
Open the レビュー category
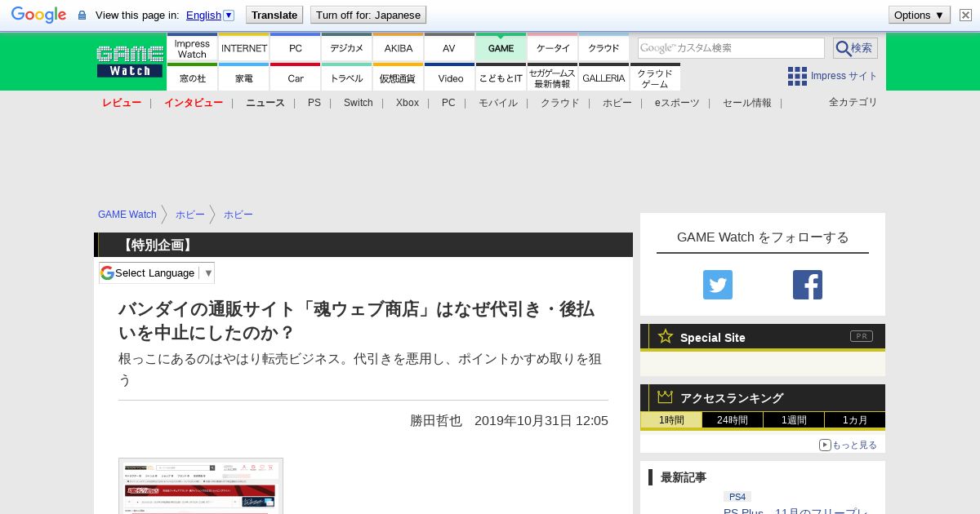122,103
